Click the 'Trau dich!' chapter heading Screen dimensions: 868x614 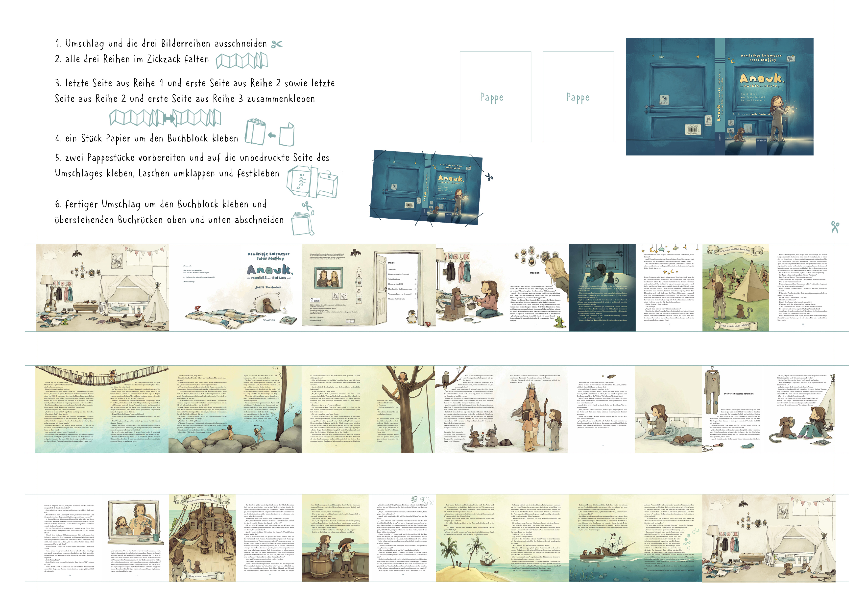535,273
